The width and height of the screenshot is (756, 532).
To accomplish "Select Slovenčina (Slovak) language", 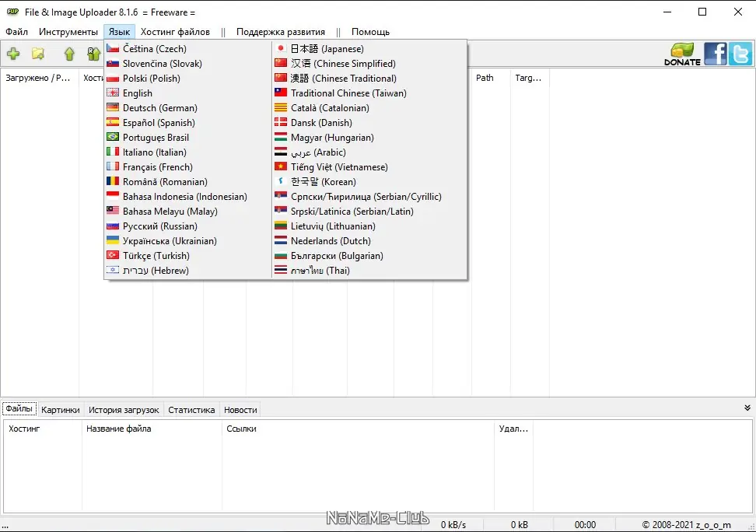I will pyautogui.click(x=188, y=64).
